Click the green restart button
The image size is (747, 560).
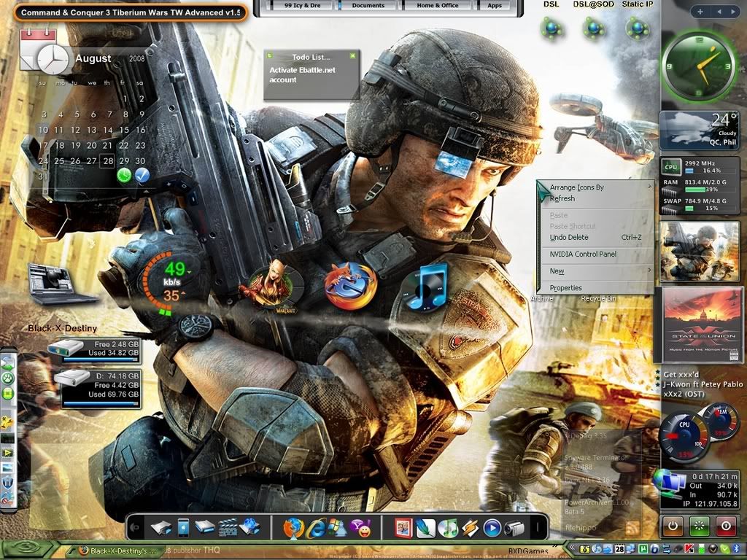tap(699, 526)
